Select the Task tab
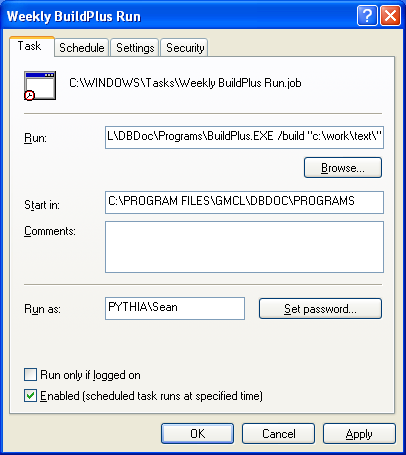Image resolution: width=406 pixels, height=455 pixels. pos(31,46)
